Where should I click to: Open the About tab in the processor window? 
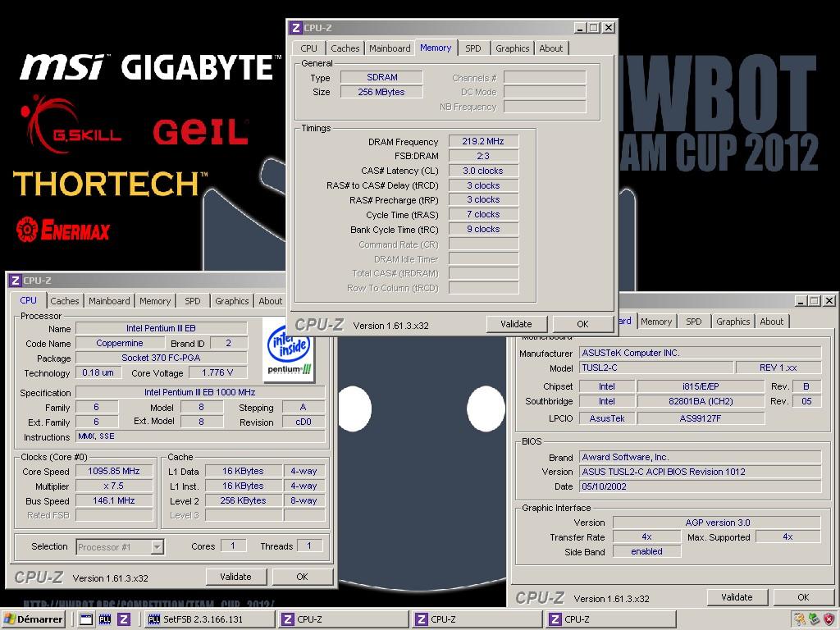point(271,301)
